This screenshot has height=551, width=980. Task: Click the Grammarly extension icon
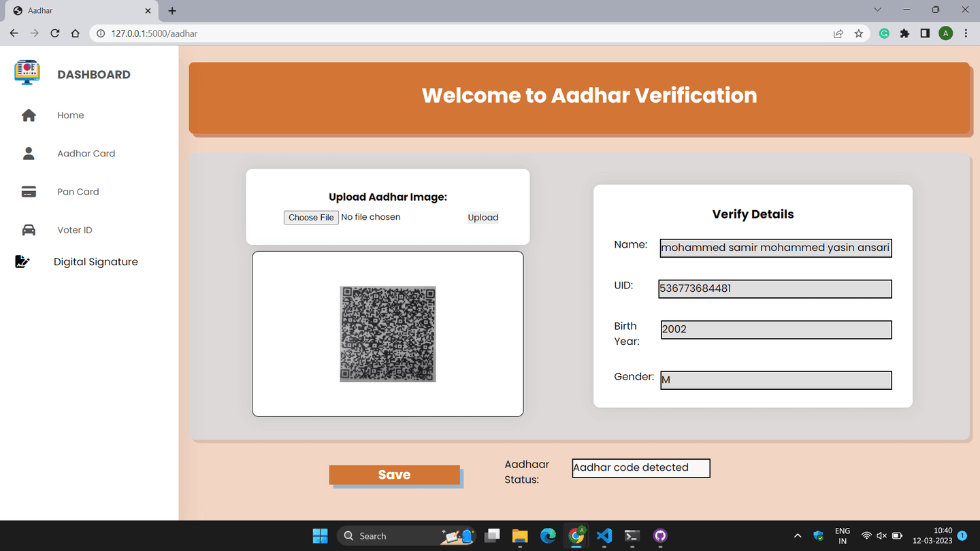point(884,33)
